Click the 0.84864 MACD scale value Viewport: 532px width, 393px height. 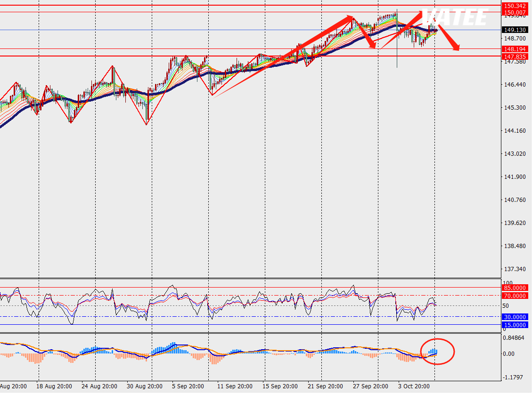click(x=513, y=338)
